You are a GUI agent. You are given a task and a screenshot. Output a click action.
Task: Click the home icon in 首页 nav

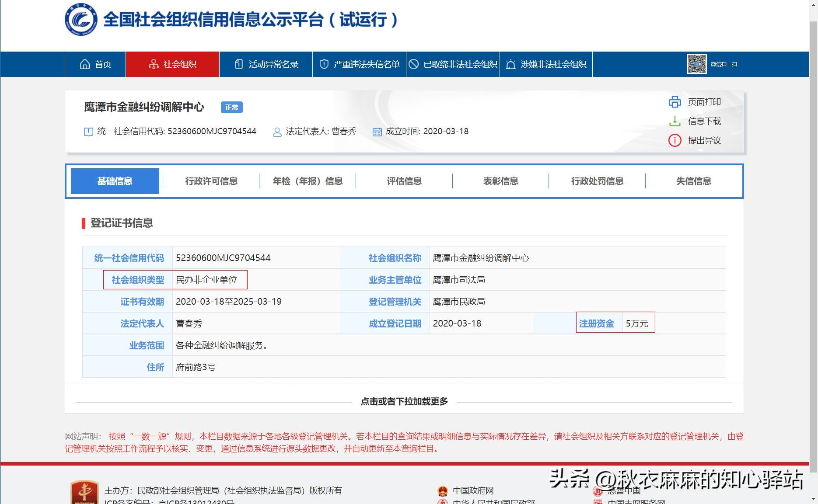pos(86,64)
